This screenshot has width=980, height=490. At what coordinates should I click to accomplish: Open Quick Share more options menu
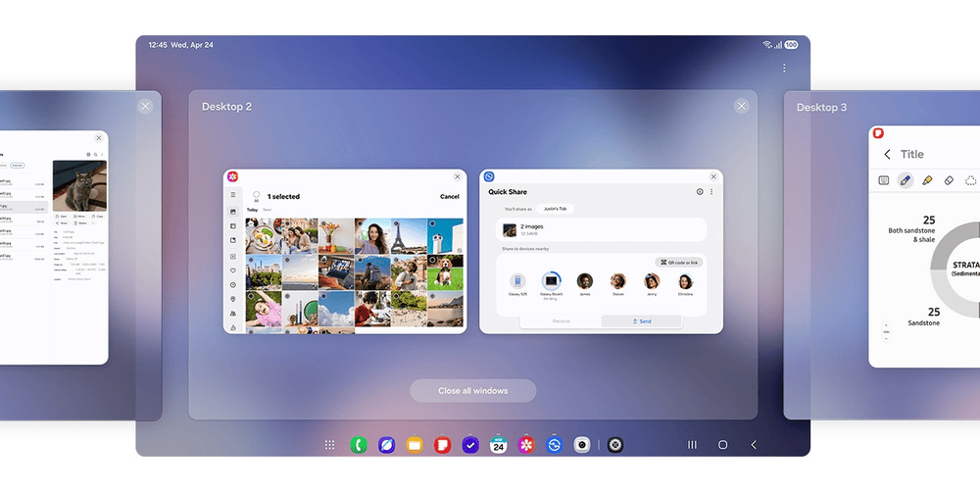(712, 192)
